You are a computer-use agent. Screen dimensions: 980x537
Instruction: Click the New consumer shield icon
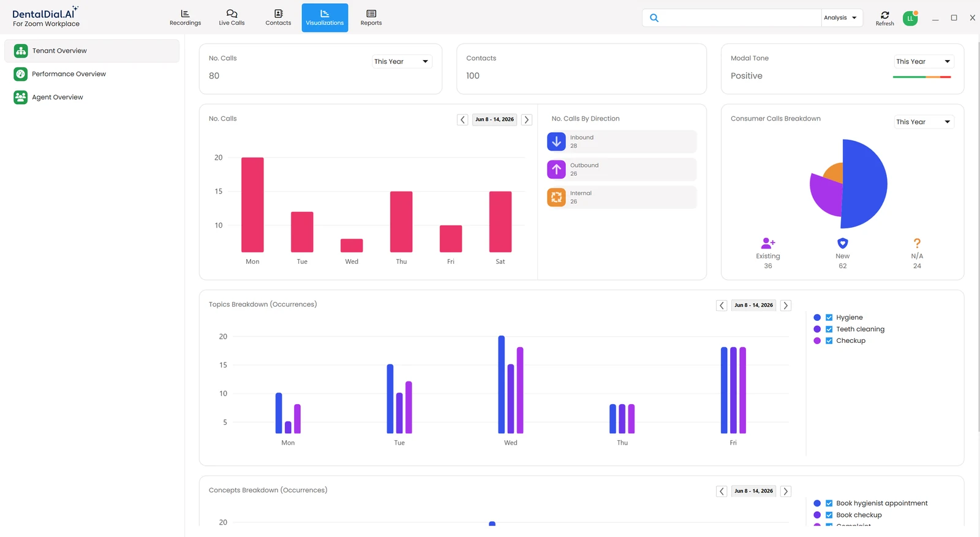coord(843,243)
